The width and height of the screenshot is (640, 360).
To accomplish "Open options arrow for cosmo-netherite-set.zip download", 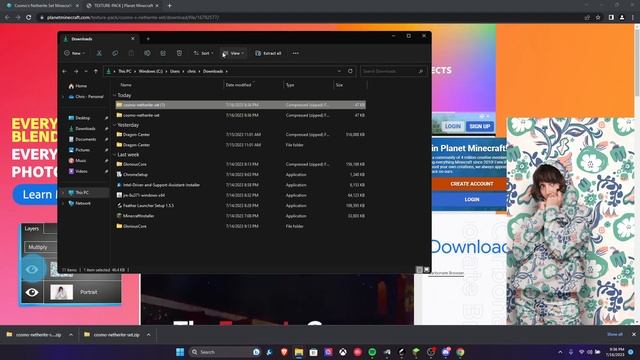I will [149, 335].
